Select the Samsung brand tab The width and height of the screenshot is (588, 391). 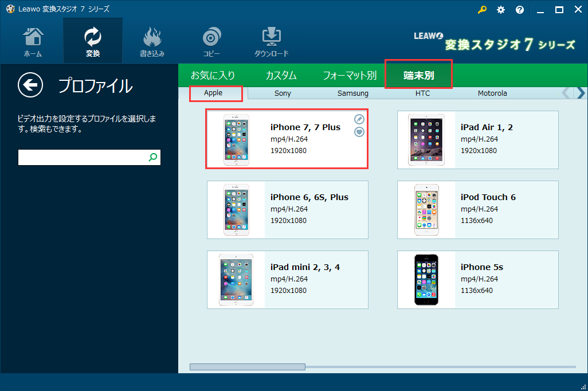point(352,93)
